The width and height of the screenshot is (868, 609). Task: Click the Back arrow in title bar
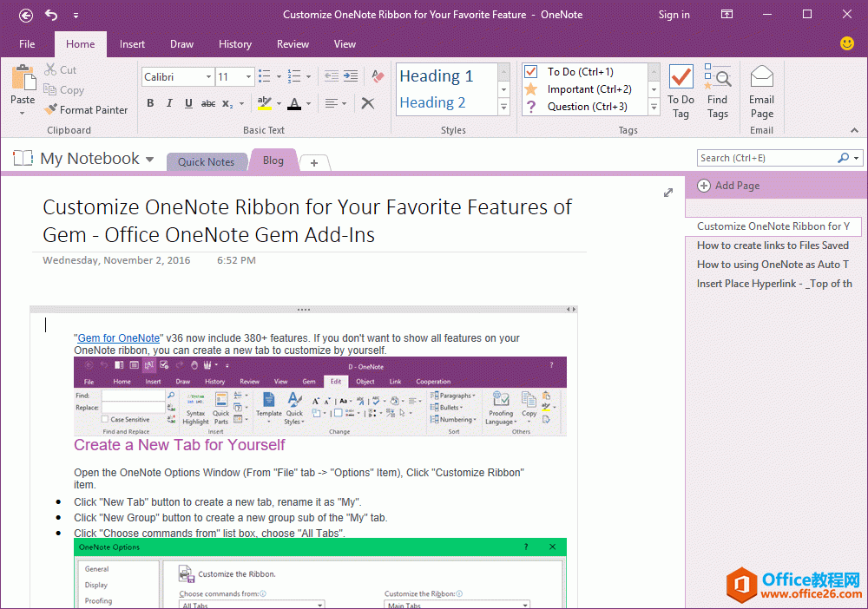tap(25, 16)
